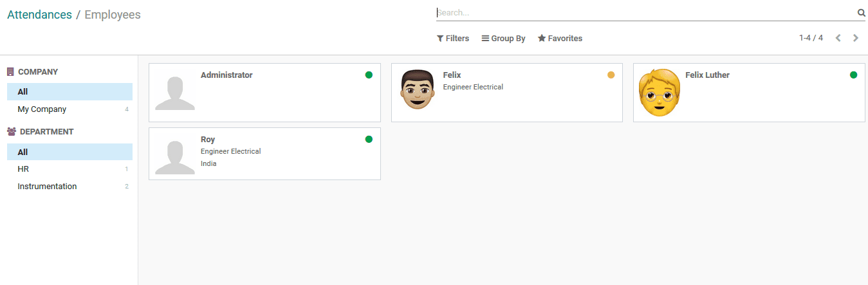Image resolution: width=868 pixels, height=285 pixels.
Task: Go to the next page arrow
Action: tap(856, 38)
